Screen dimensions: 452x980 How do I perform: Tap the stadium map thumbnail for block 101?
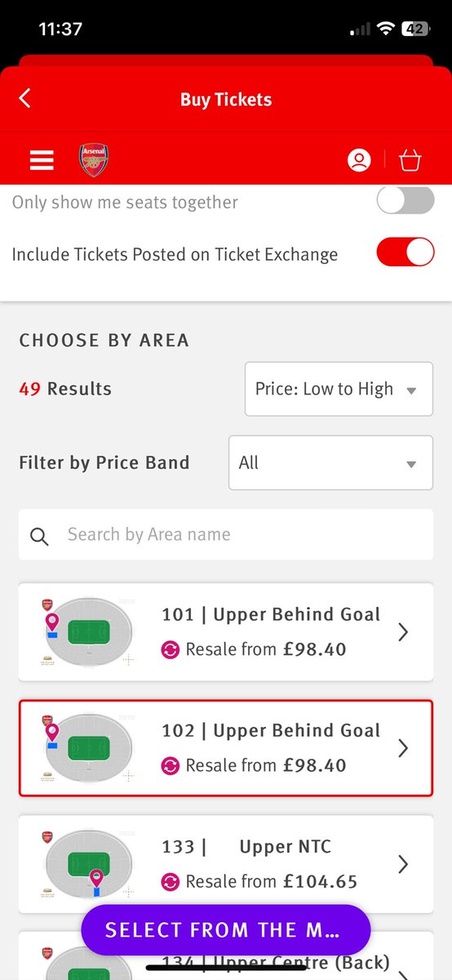[x=86, y=633]
